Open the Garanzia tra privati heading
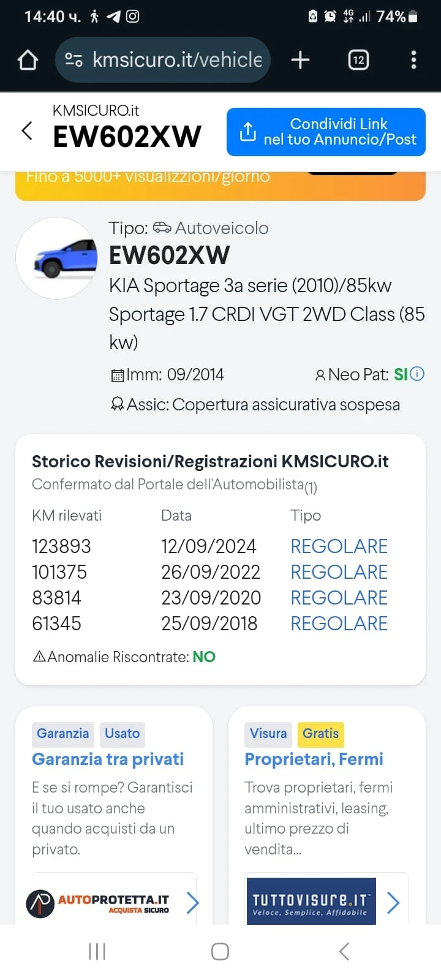This screenshot has height=980, width=441. [108, 759]
